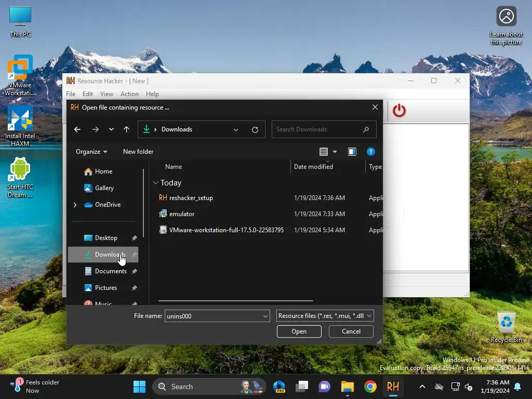Open the chat camera app on taskbar
Screen dimensions: 532x399
[324, 387]
